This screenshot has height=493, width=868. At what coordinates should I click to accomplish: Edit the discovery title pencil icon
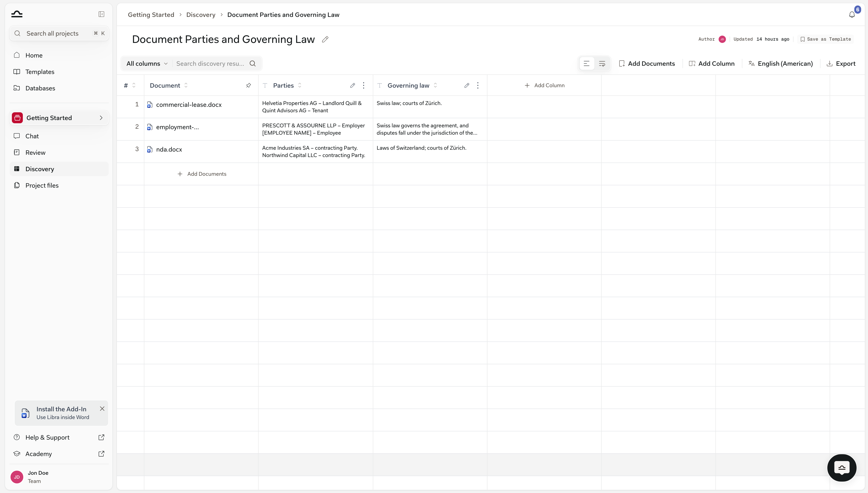(325, 39)
